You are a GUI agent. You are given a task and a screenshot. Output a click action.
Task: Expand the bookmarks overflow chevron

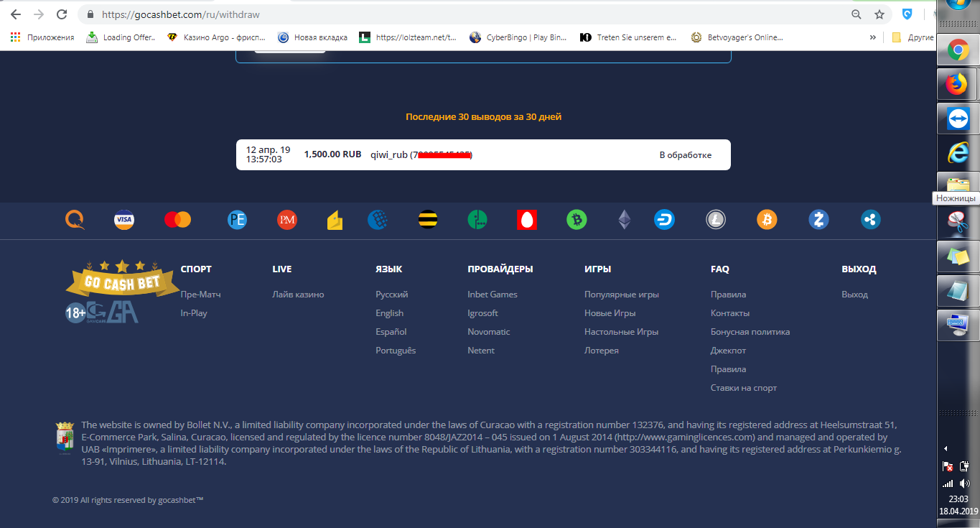pos(873,37)
